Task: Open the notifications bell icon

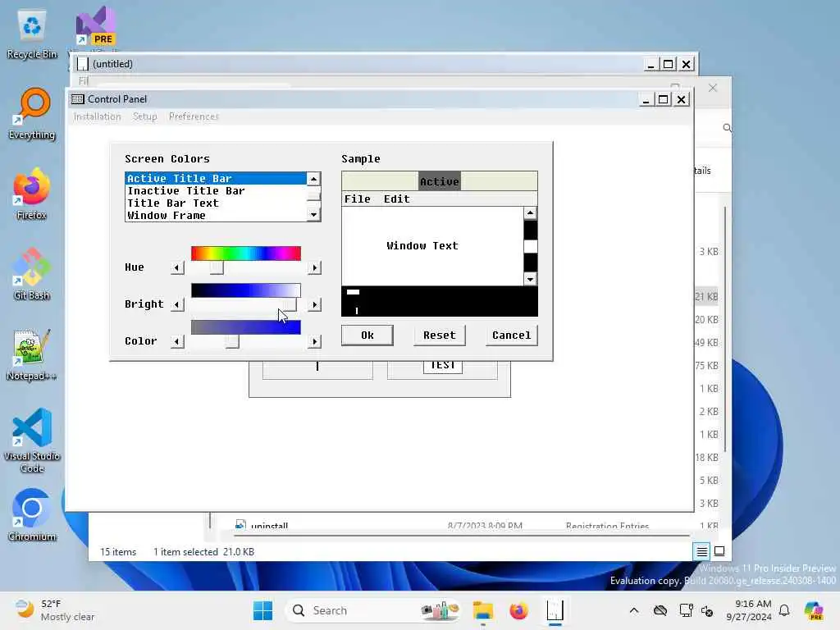Action: click(784, 610)
